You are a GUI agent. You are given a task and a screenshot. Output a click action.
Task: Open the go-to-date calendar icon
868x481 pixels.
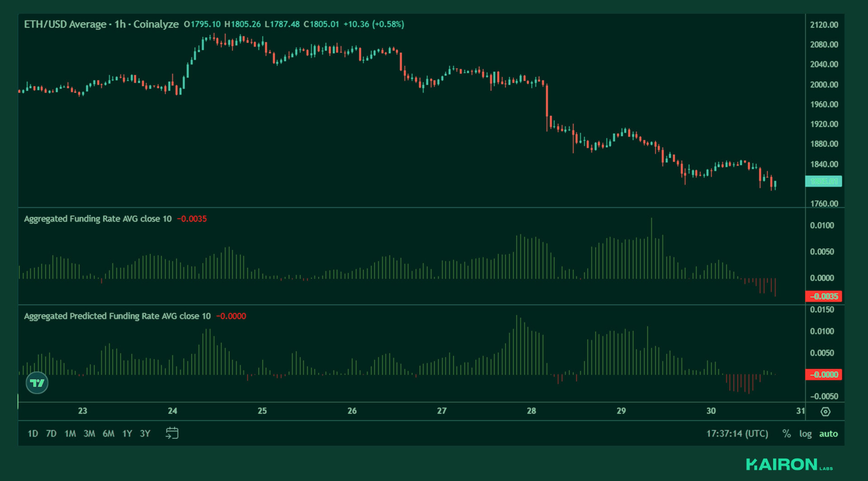tap(172, 433)
